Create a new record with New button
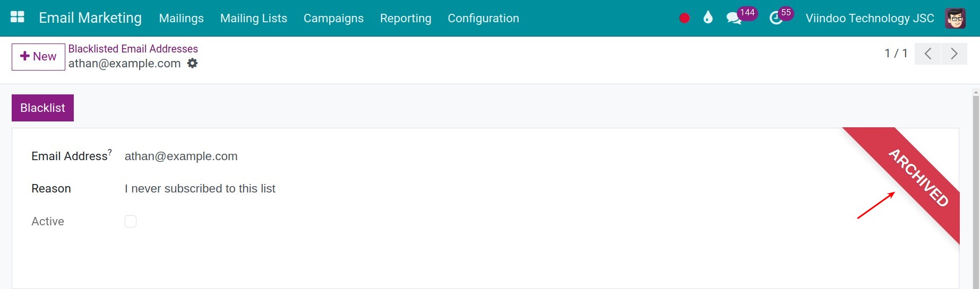This screenshot has width=980, height=289. point(38,57)
